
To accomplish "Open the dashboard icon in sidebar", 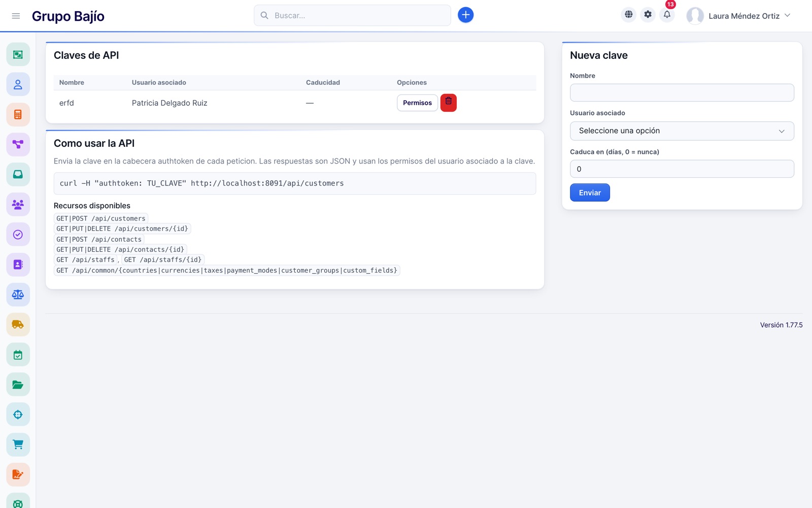I will click(18, 54).
